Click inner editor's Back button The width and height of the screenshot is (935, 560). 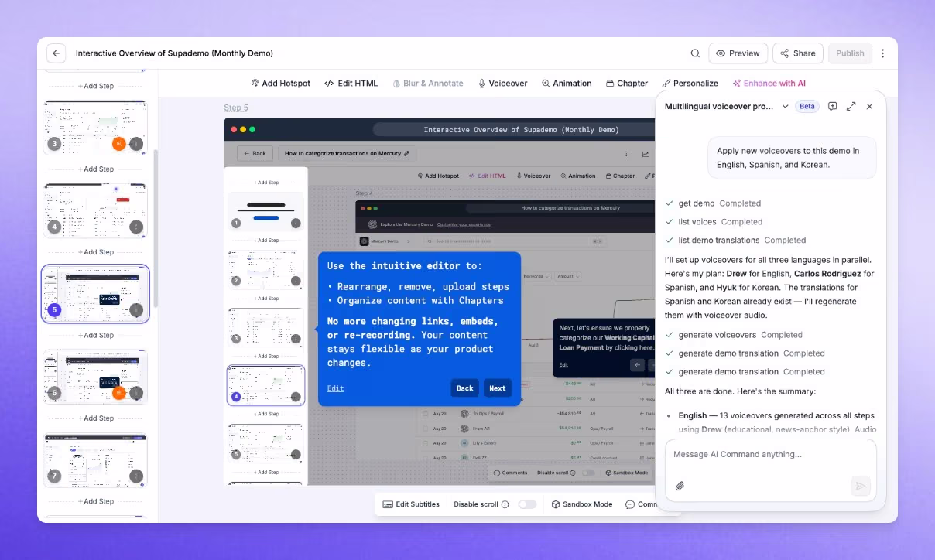(255, 153)
